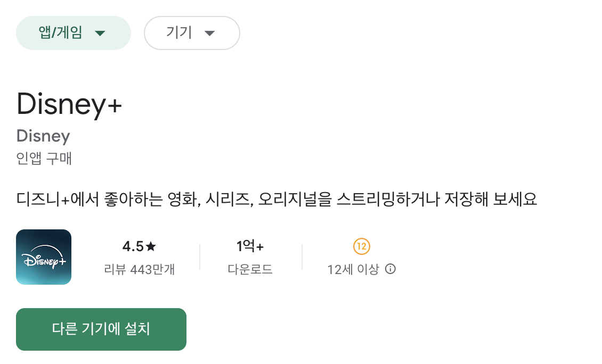Open the 앱/게임 chip's arrow to switch category

pos(101,32)
